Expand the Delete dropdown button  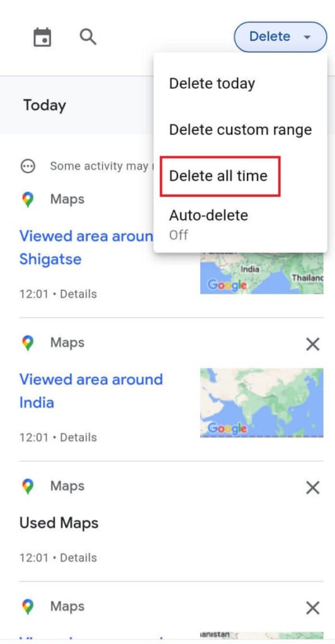click(x=280, y=37)
